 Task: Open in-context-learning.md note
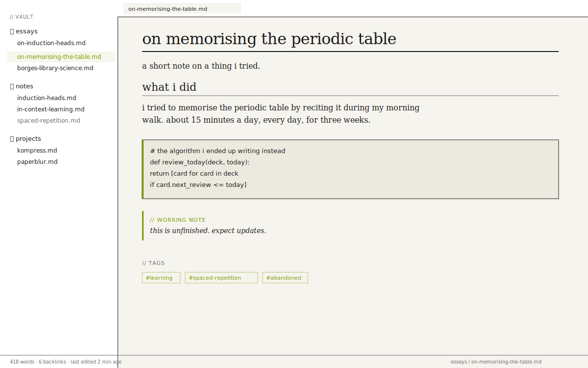pos(51,109)
